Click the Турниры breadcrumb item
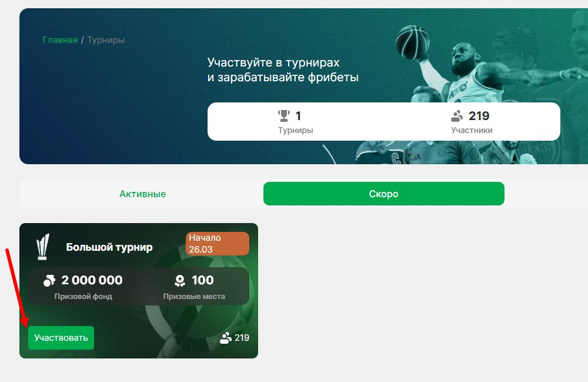This screenshot has width=588, height=382. 106,40
